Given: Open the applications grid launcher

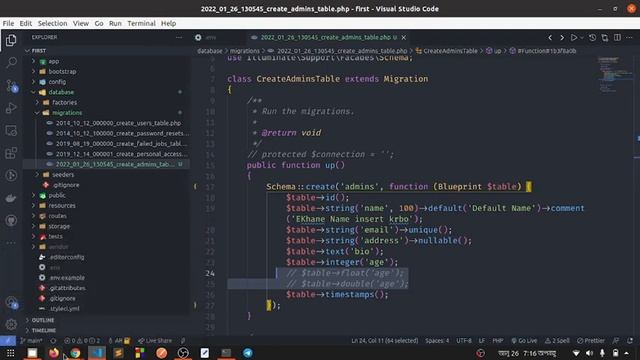Looking at the screenshot, I should click(x=11, y=353).
